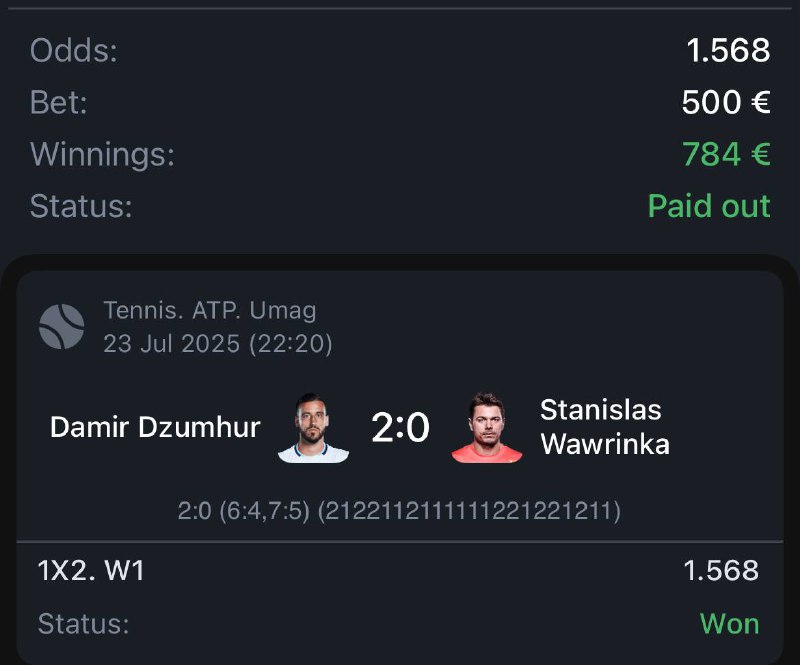The image size is (800, 665).
Task: Select the 1X2. W1 bet market
Action: pos(91,571)
